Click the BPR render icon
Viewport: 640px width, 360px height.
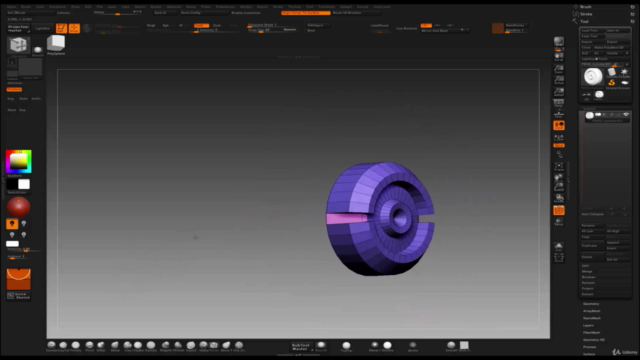pos(559,42)
